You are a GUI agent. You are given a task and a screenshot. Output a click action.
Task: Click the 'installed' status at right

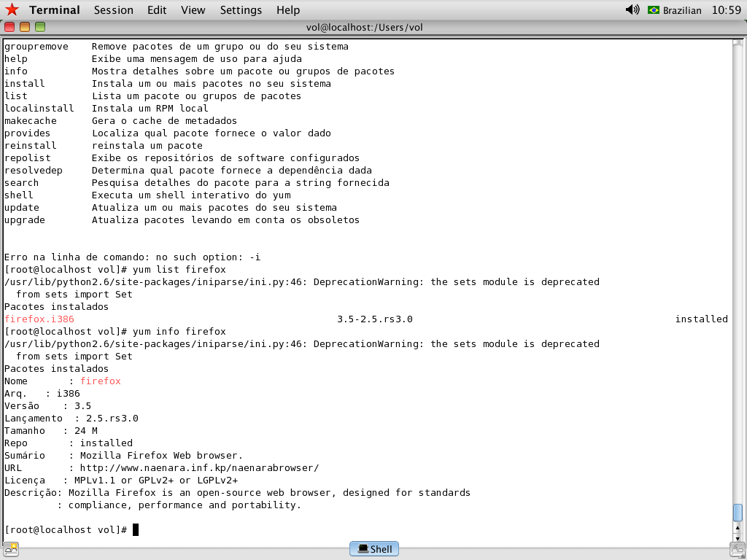[701, 319]
